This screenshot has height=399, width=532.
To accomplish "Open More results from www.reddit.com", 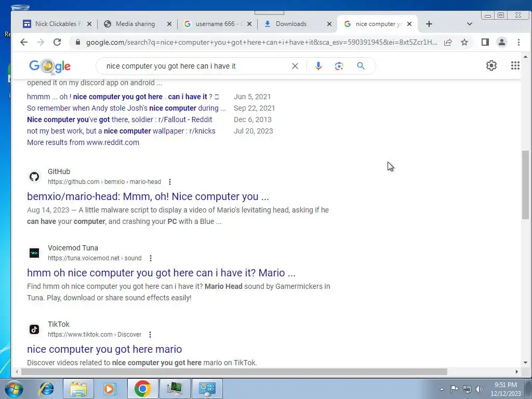I will [x=83, y=142].
